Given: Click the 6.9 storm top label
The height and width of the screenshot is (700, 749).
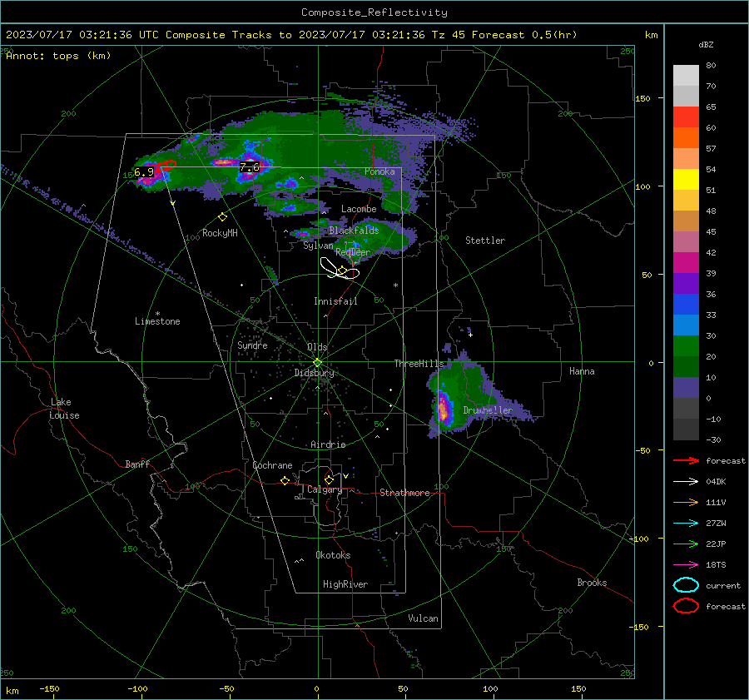Looking at the screenshot, I should coord(144,172).
